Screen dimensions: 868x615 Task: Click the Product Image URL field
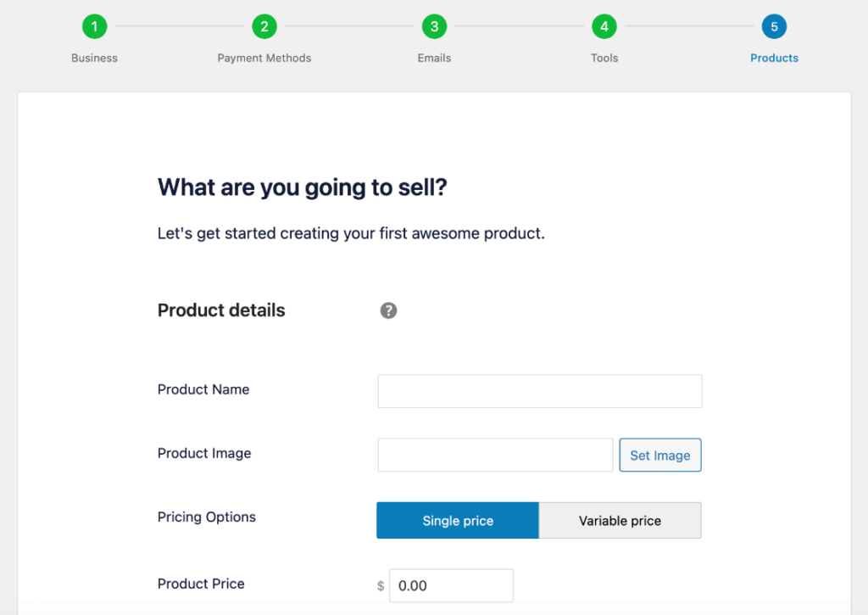(495, 455)
